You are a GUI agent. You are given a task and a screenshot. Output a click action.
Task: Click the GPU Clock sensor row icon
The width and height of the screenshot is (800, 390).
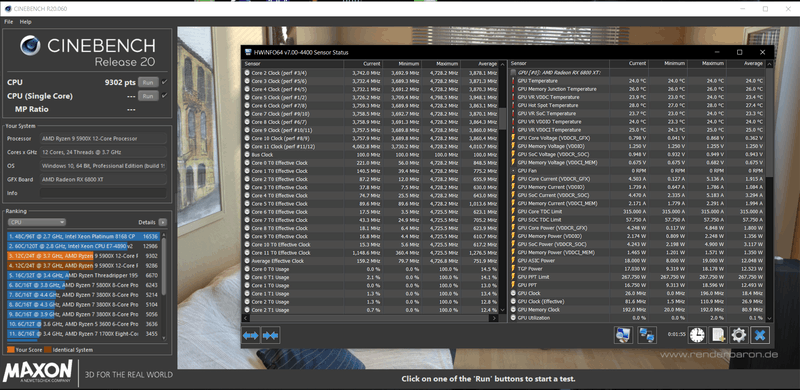513,293
